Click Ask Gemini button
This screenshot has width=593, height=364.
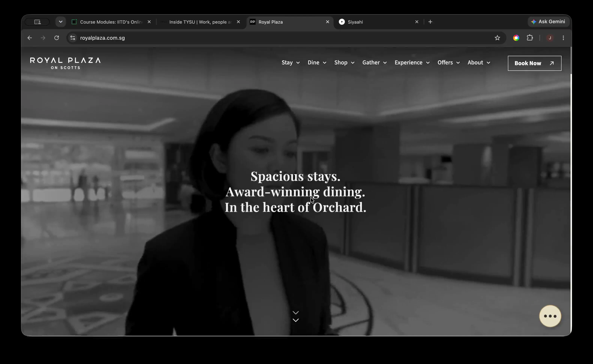pyautogui.click(x=548, y=22)
